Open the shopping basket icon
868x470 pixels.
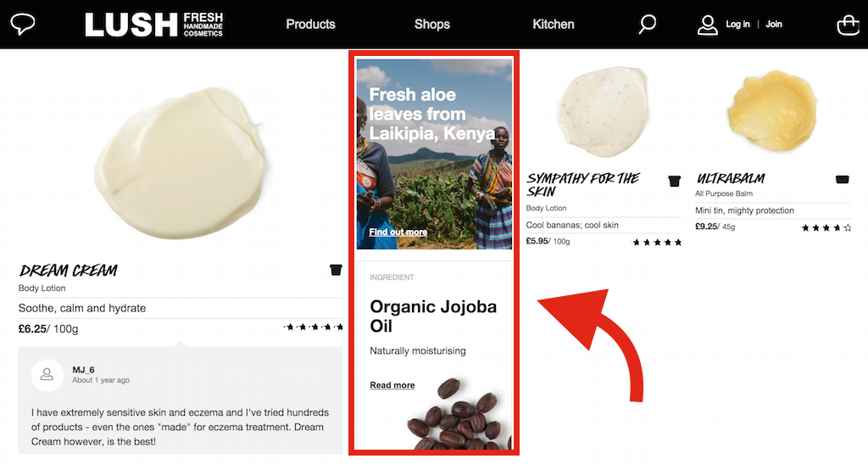coord(848,25)
